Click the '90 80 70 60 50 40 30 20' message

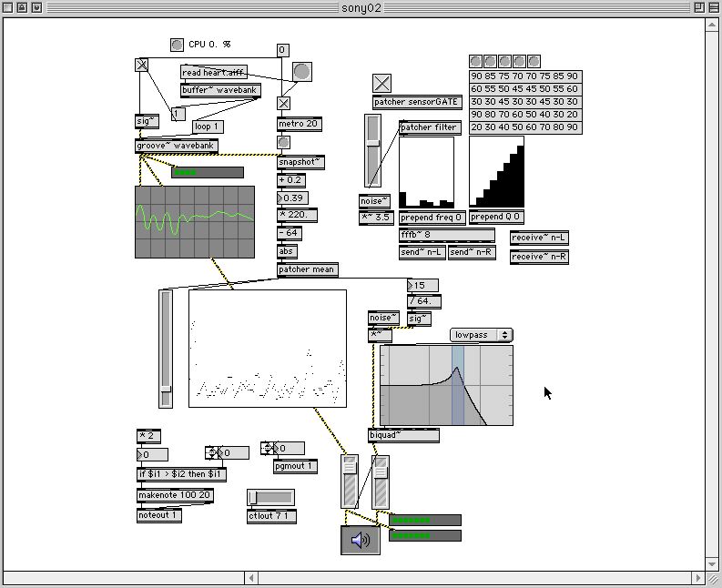(524, 115)
